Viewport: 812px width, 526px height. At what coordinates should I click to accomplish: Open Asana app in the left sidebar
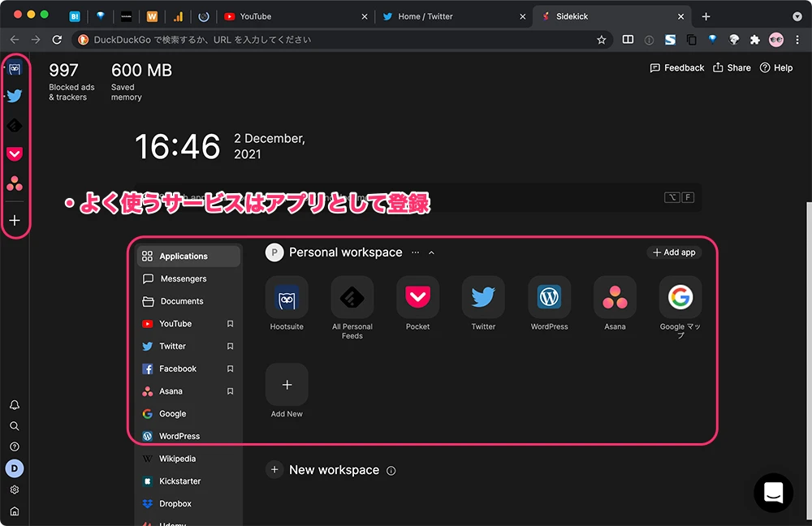(x=15, y=183)
